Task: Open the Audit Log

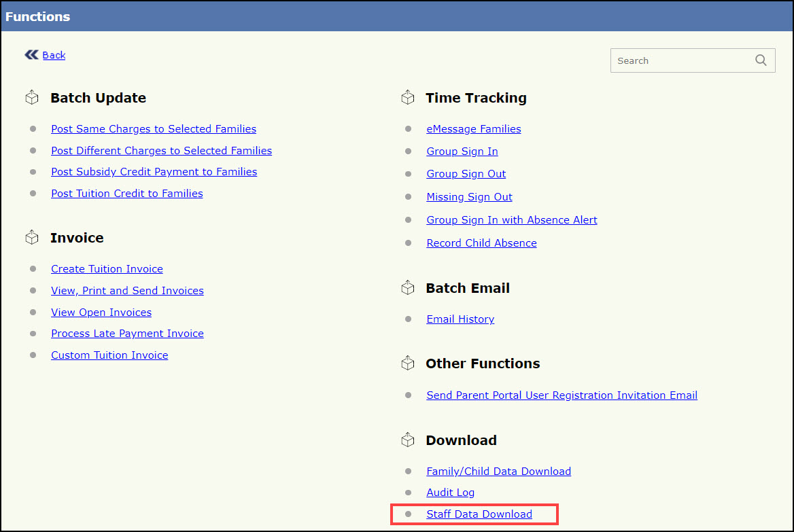Action: click(x=450, y=493)
